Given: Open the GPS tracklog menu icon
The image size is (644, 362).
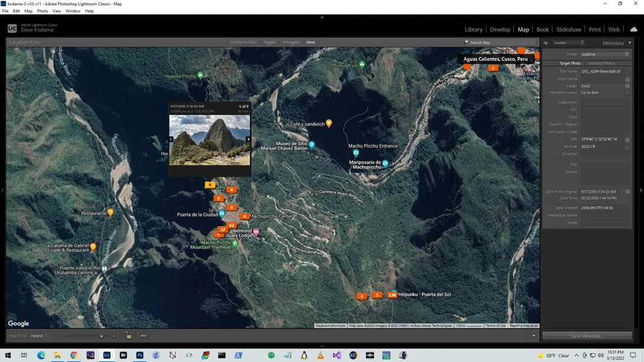Looking at the screenshot, I should tap(144, 336).
